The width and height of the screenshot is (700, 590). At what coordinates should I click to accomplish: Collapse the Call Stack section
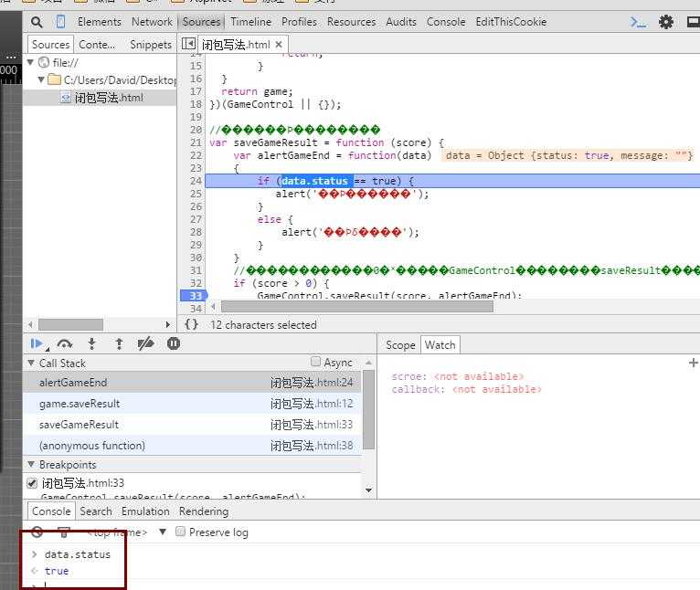(31, 363)
